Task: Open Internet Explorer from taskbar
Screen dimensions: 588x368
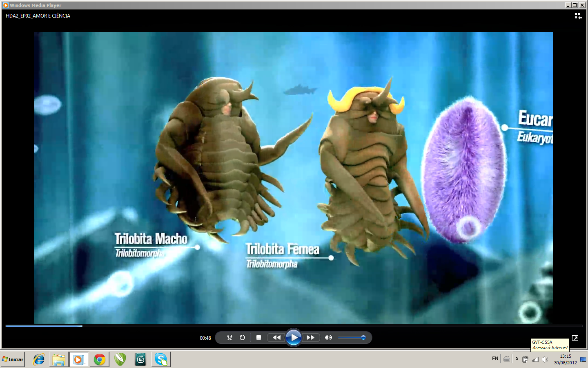Action: pos(39,359)
